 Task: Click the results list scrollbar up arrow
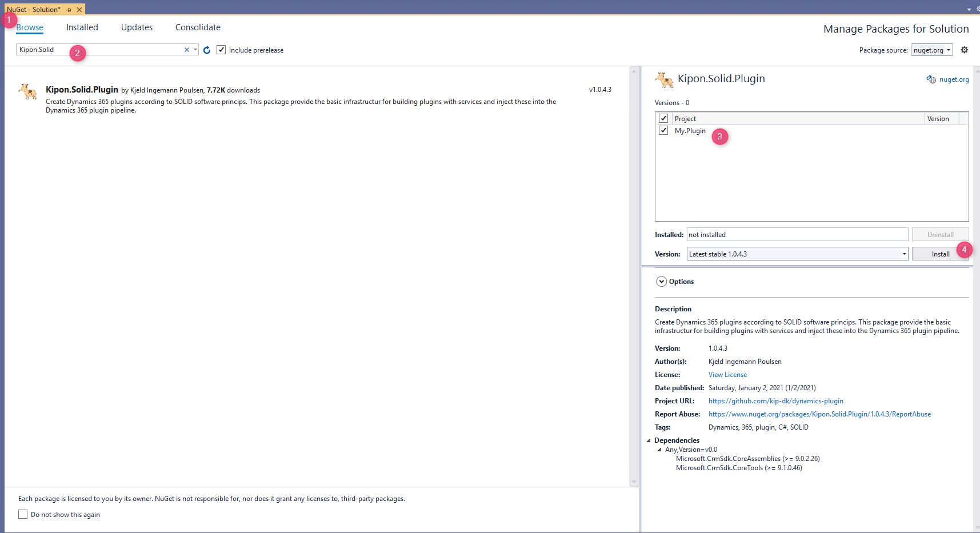(633, 71)
